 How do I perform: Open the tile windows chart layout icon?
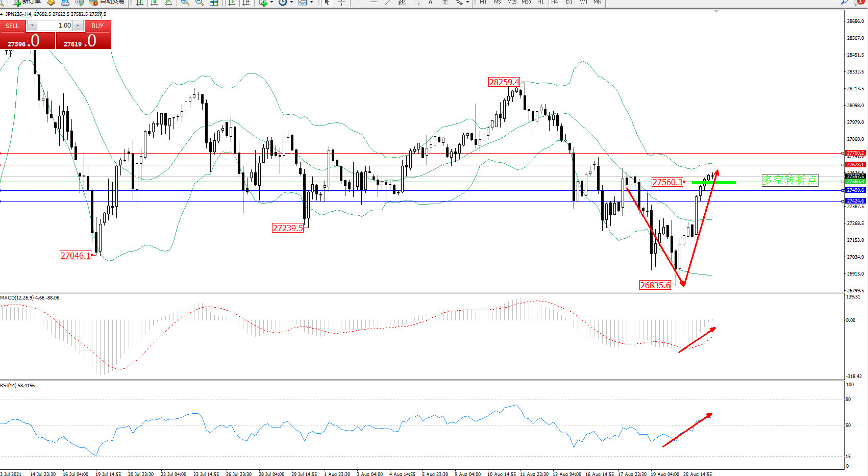[x=214, y=3]
